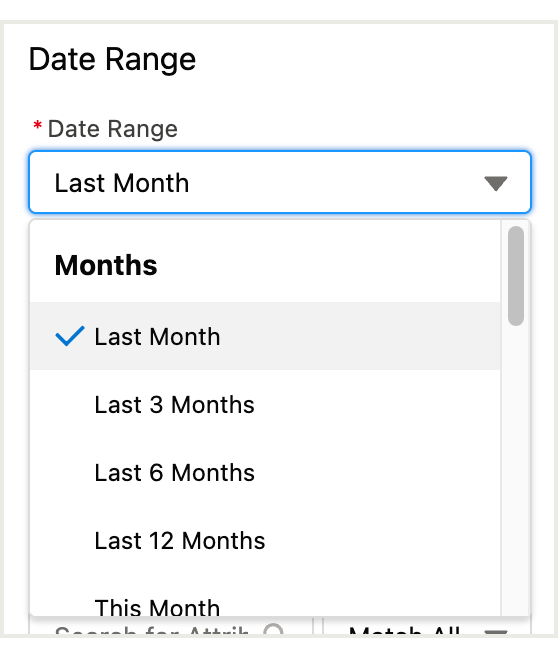
Task: Click the scrollbar track below the thumb
Action: [x=516, y=469]
